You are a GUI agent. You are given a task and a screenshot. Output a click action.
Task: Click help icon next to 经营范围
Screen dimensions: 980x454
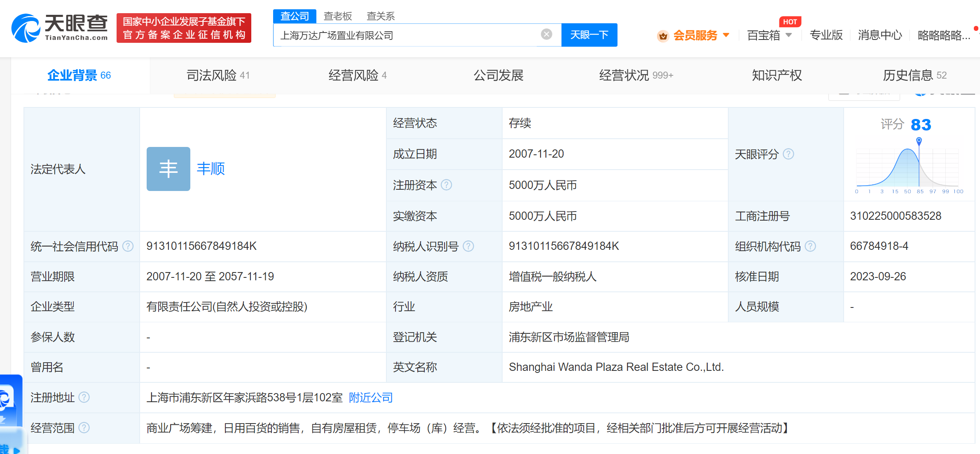(84, 428)
